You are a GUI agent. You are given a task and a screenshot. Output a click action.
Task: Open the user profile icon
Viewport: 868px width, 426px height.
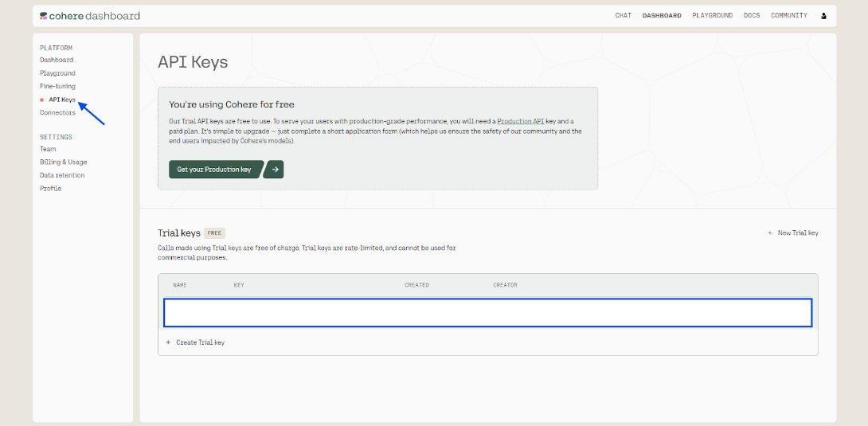point(823,16)
